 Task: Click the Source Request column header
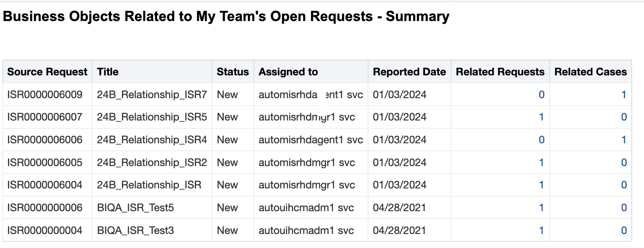tap(47, 72)
